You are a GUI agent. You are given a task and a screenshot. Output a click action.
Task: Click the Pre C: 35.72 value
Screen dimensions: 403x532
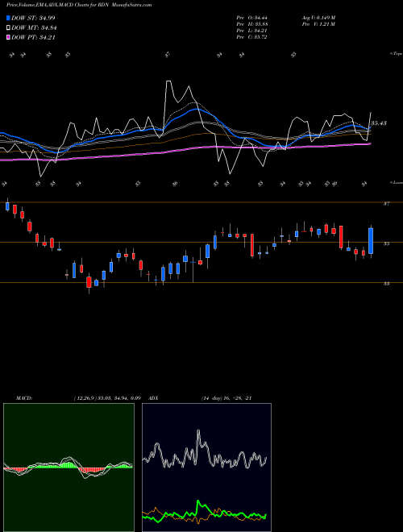coord(251,37)
